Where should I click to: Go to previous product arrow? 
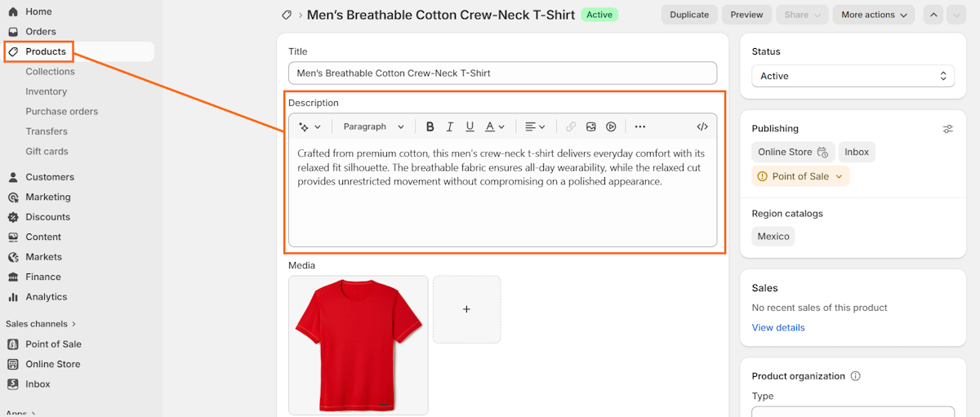click(933, 15)
